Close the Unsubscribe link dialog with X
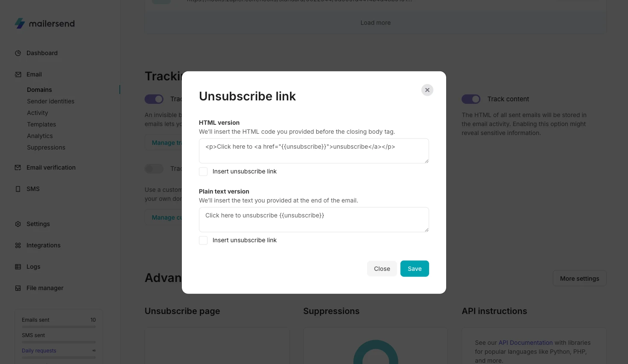Viewport: 628px width, 364px height. [x=427, y=90]
